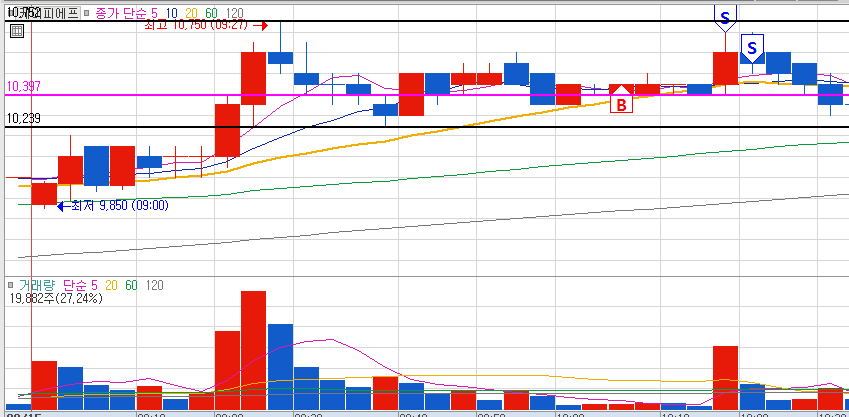Viewport: 849px width, 417px height.
Task: Select the blue 10 moving average label
Action: pos(172,13)
